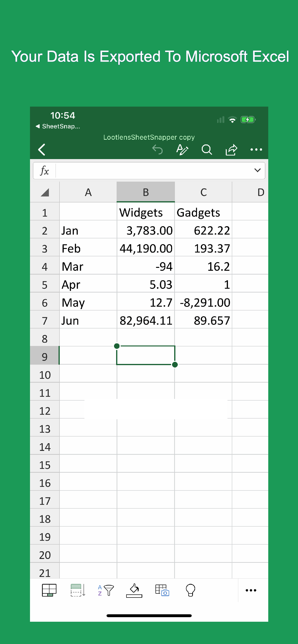The width and height of the screenshot is (298, 644).
Task: Tap the back chevron in Excel header
Action: (42, 149)
